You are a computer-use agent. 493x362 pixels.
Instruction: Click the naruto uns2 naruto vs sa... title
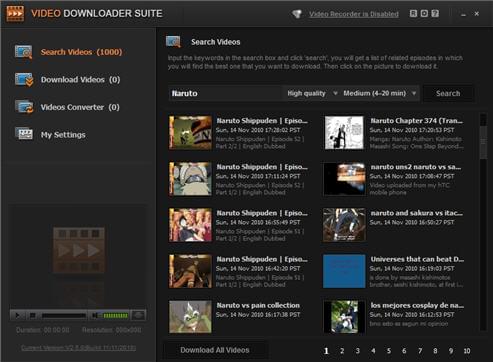(x=416, y=167)
